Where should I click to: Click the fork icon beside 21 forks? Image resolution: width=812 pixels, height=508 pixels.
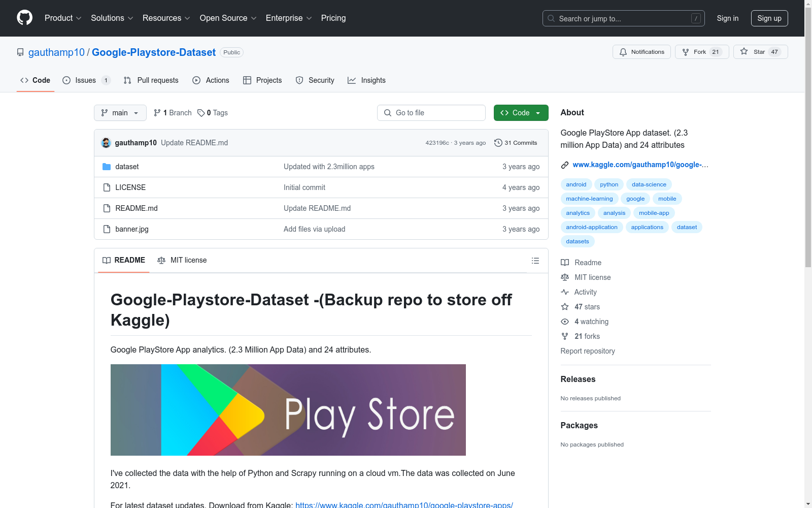(x=565, y=336)
